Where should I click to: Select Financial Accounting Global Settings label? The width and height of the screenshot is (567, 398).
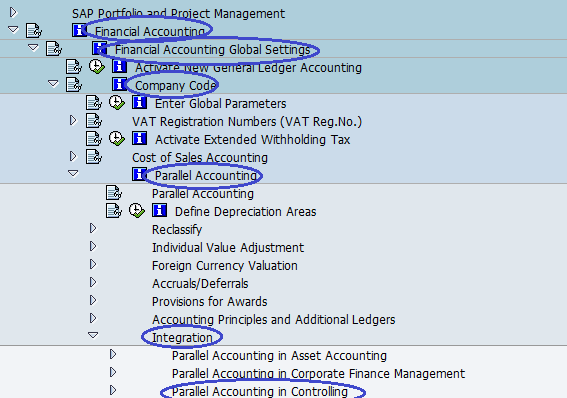click(x=213, y=50)
